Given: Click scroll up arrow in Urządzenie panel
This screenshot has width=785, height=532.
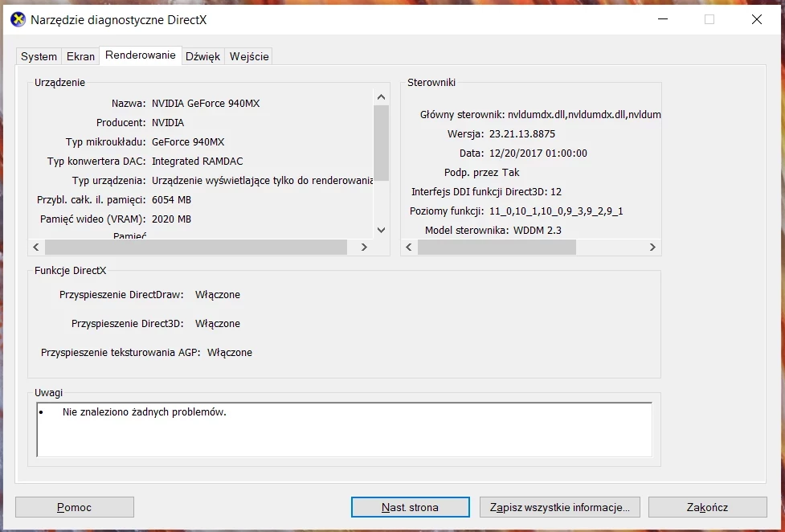Looking at the screenshot, I should pyautogui.click(x=381, y=97).
